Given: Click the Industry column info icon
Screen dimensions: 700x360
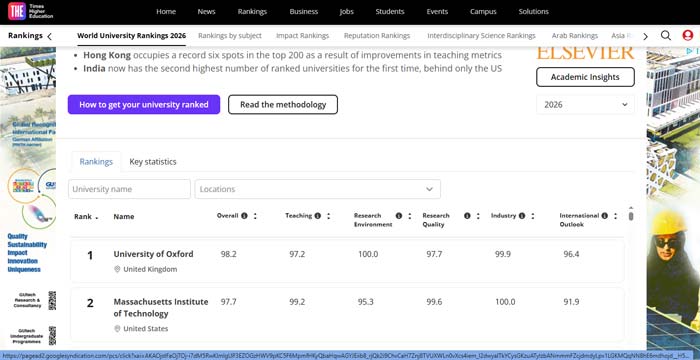Looking at the screenshot, I should coord(521,216).
